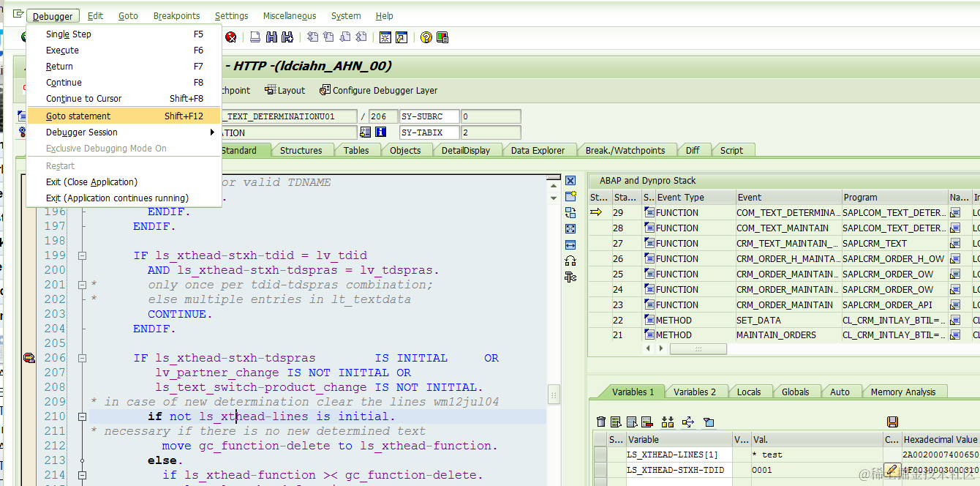The width and height of the screenshot is (980, 486).
Task: Click the blue info icon beside the ATION field
Action: [380, 132]
